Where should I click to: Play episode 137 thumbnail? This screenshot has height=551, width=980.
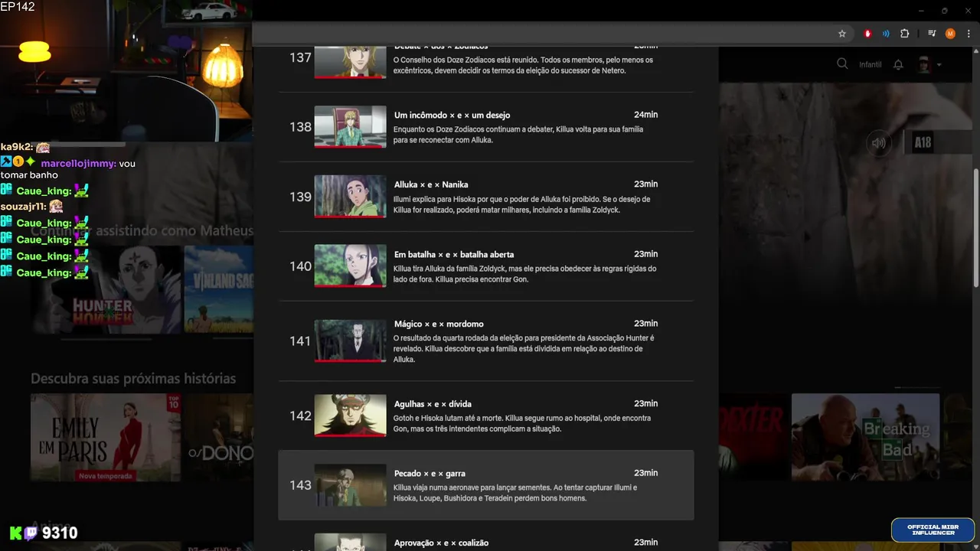click(x=350, y=62)
